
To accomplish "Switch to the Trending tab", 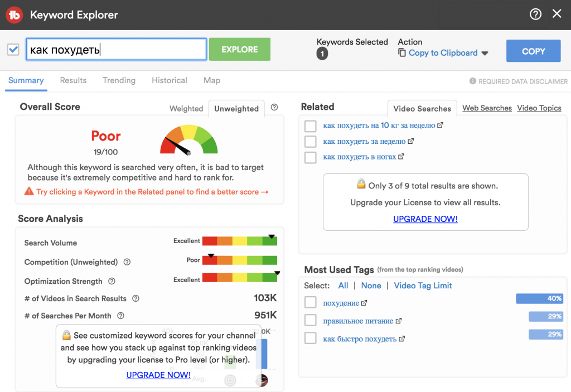I will (x=119, y=80).
